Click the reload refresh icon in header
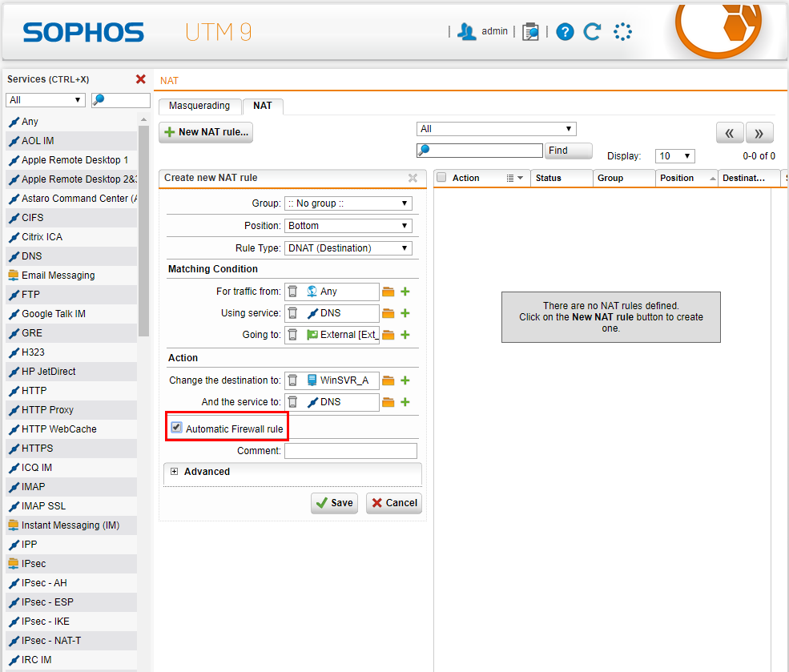789x672 pixels. [592, 32]
